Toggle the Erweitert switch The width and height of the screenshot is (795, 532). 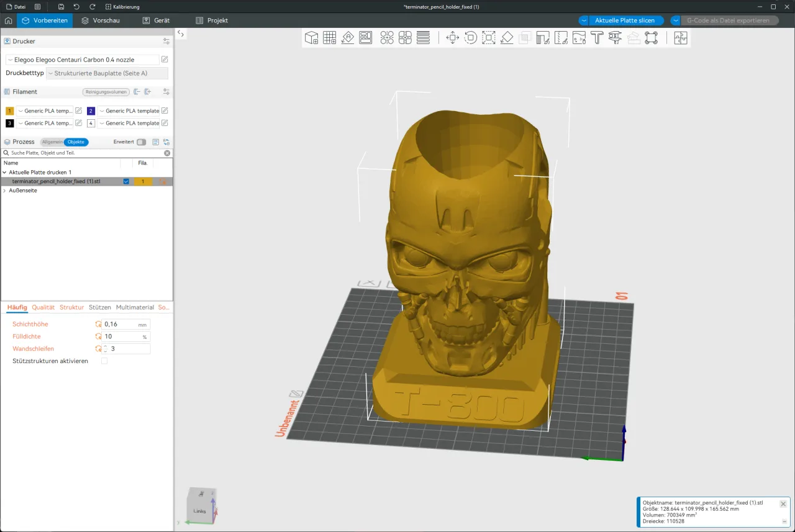[142, 142]
